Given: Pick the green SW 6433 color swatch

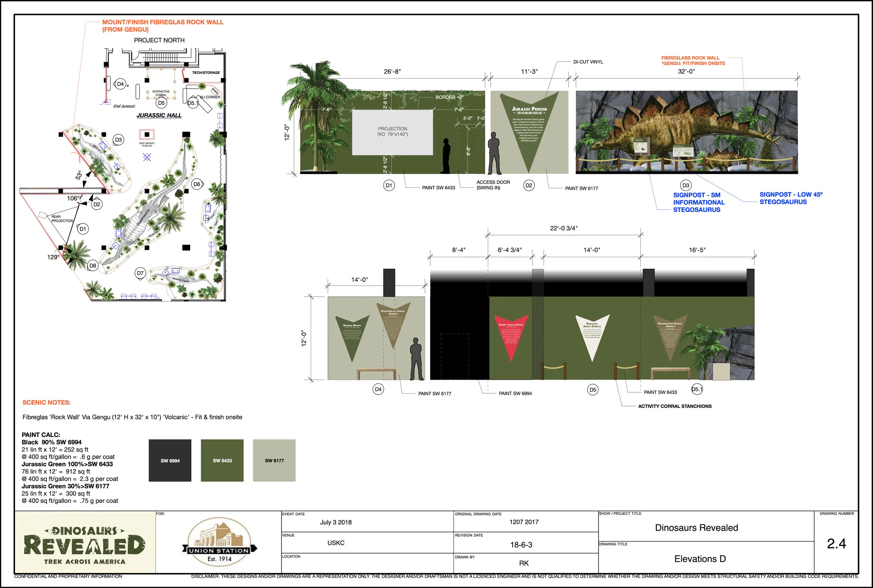Looking at the screenshot, I should (x=222, y=461).
